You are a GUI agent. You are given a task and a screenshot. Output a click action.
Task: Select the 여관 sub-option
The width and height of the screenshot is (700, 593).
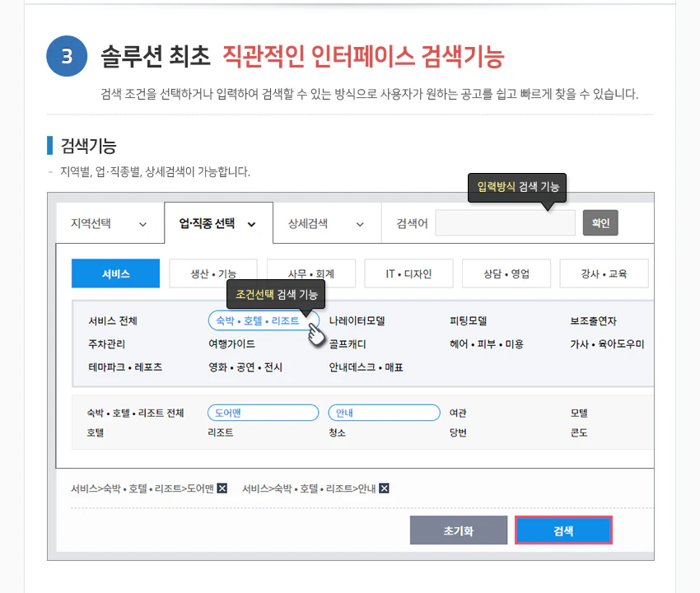[x=458, y=413]
